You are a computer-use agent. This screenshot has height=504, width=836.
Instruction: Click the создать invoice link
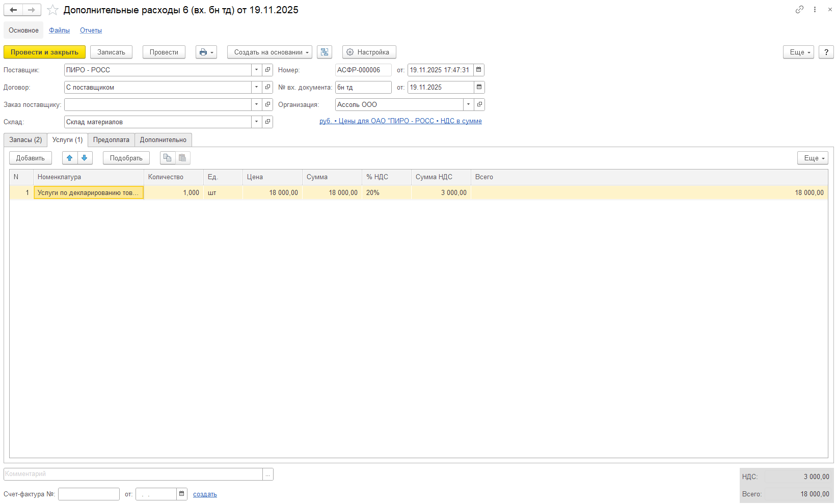tap(205, 494)
